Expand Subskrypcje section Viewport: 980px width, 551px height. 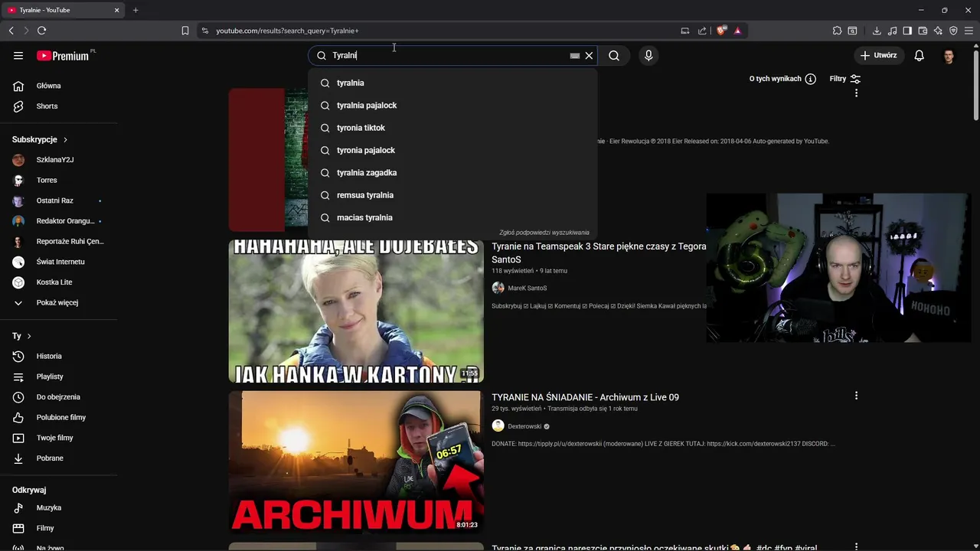[x=40, y=139]
